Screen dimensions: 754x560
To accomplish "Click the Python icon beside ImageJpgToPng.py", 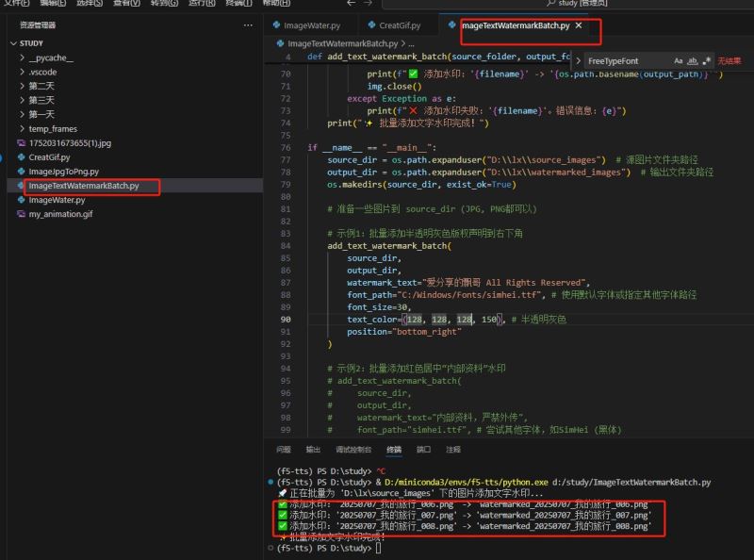I will [x=21, y=172].
